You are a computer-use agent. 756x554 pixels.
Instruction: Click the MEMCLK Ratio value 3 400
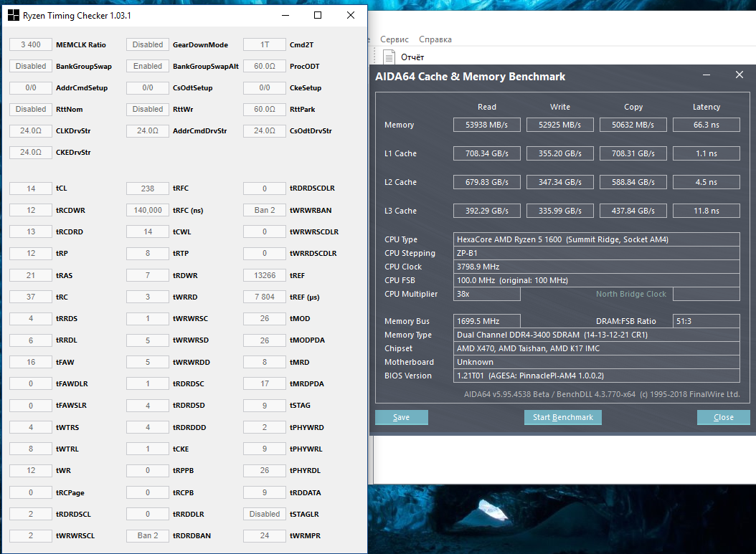(x=31, y=45)
